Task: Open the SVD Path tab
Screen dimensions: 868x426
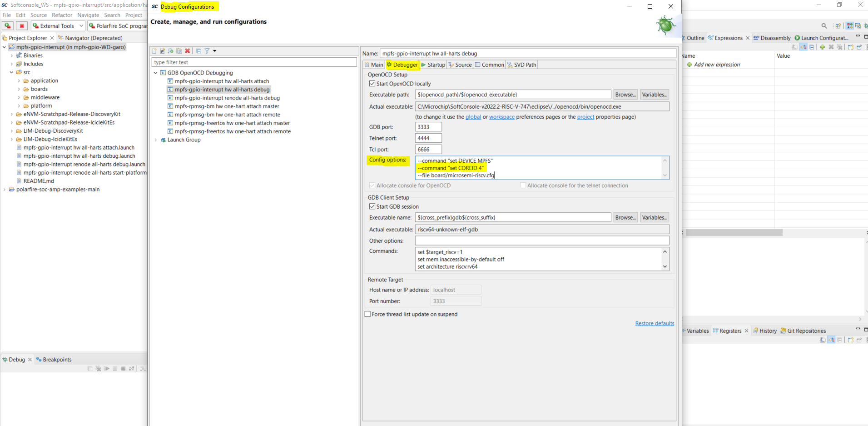Action: (x=521, y=65)
